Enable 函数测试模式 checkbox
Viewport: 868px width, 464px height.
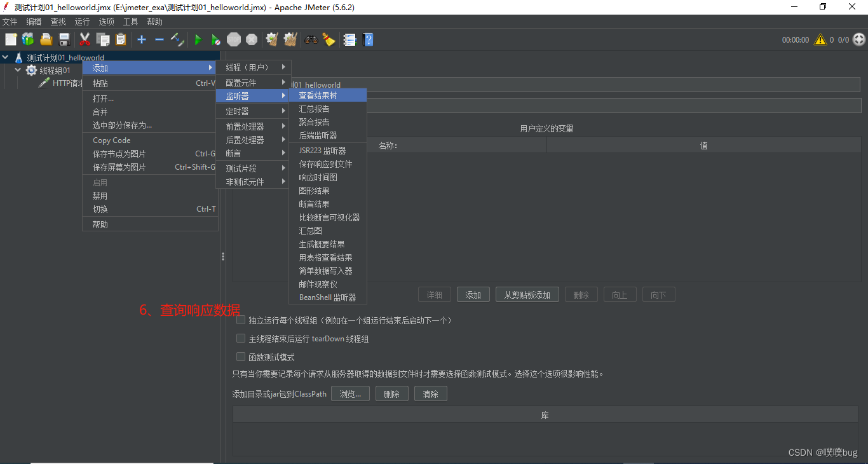click(240, 357)
